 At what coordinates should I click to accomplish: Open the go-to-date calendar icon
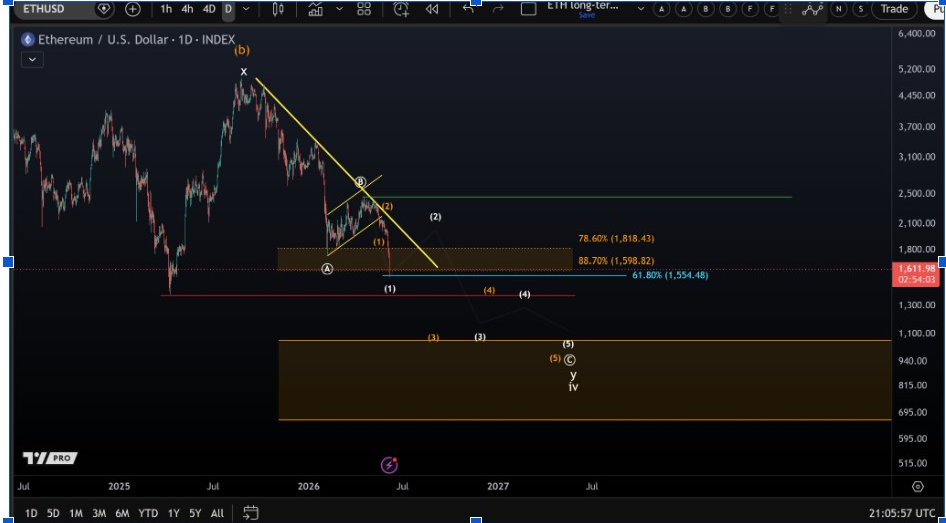(250, 513)
